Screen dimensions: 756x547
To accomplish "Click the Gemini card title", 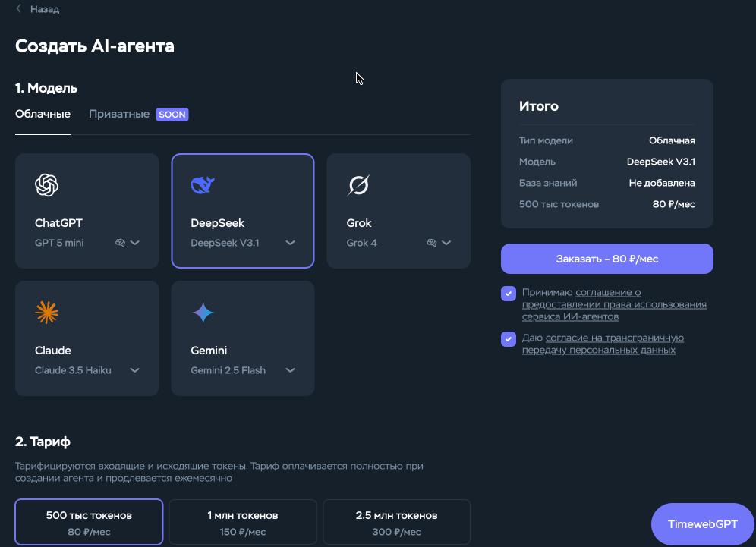I will click(x=209, y=351).
